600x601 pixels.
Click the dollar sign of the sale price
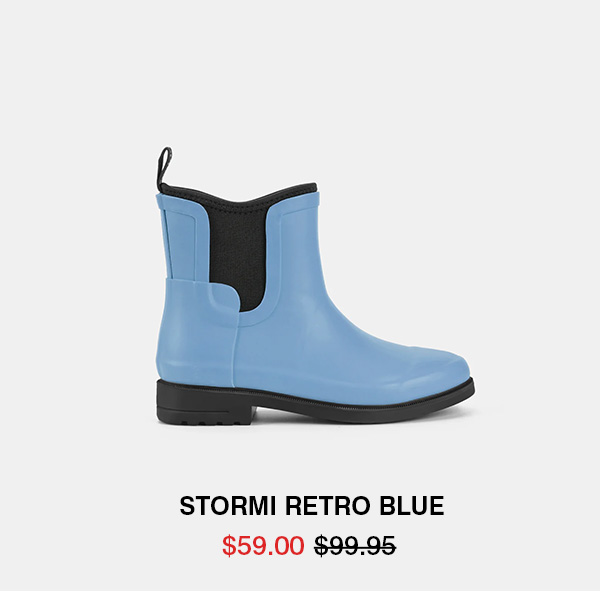[x=229, y=545]
